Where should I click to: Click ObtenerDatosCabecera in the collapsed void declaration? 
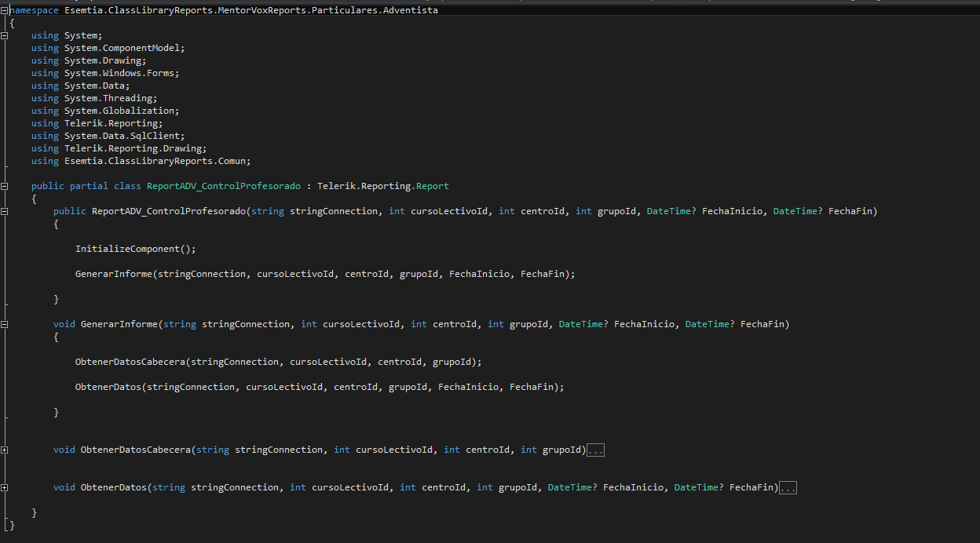click(136, 450)
